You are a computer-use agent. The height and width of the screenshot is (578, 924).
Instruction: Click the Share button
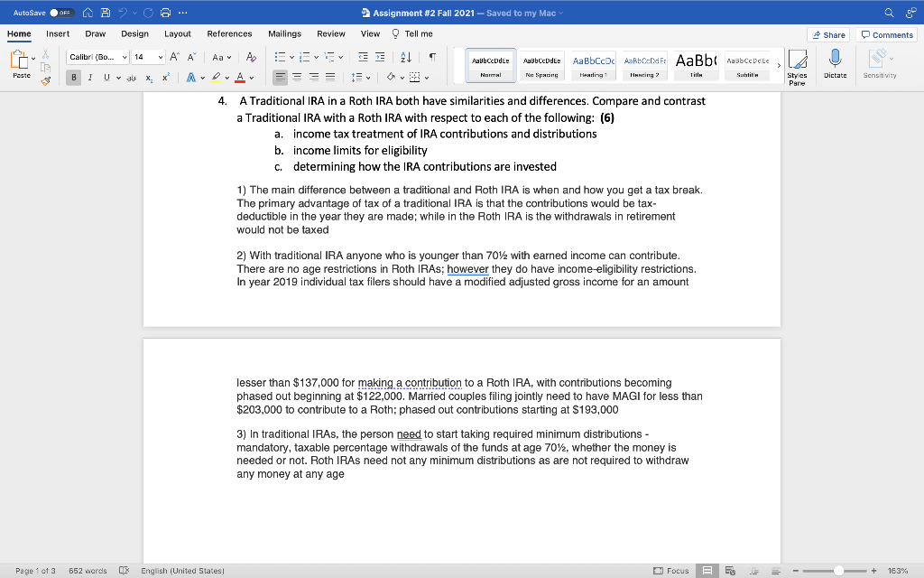point(827,33)
